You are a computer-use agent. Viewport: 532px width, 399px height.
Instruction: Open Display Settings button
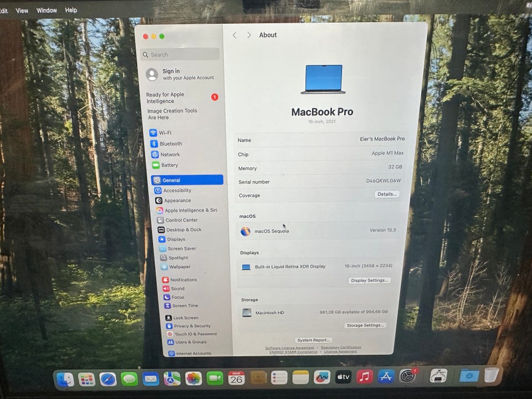coord(369,280)
